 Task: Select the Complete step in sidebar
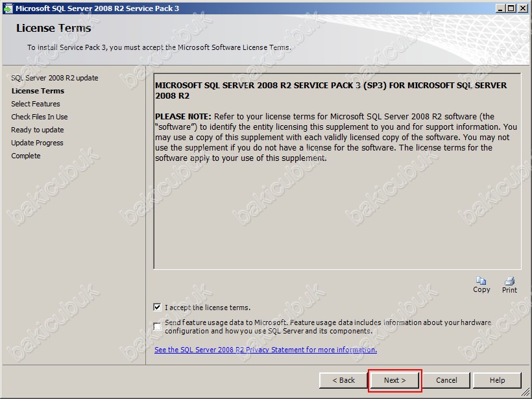pos(26,156)
